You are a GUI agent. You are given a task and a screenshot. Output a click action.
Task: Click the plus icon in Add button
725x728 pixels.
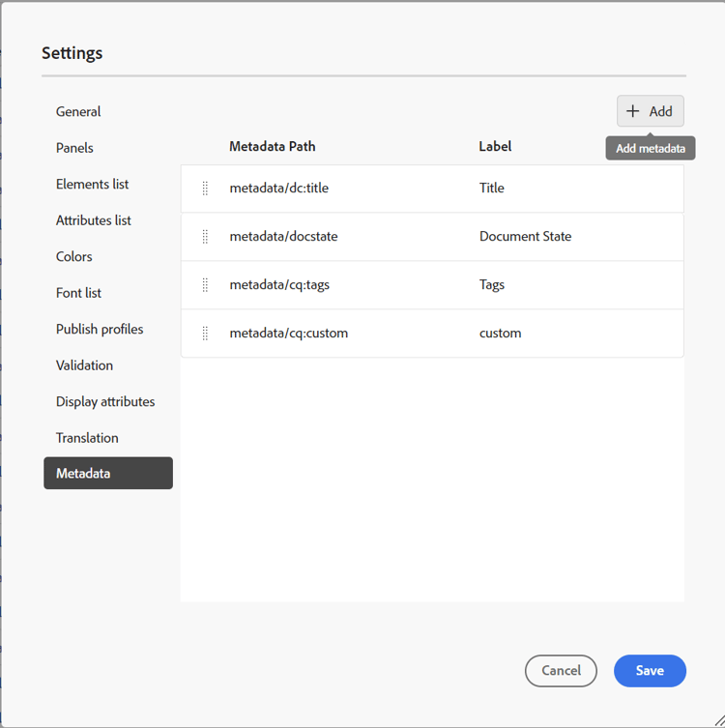(632, 111)
